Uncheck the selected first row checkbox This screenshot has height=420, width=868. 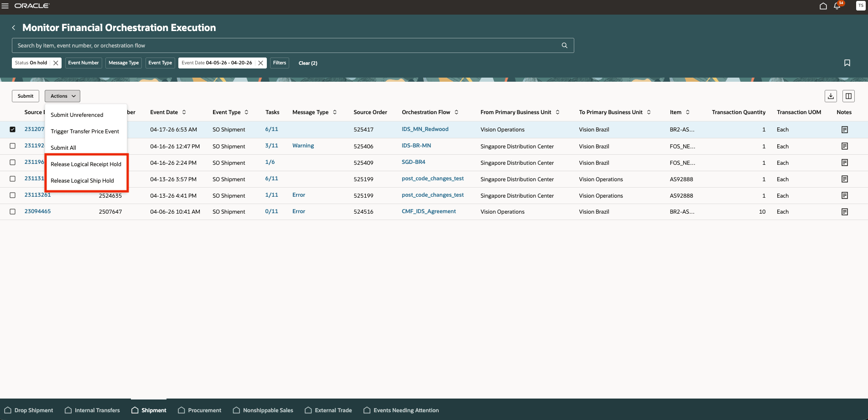coord(12,129)
